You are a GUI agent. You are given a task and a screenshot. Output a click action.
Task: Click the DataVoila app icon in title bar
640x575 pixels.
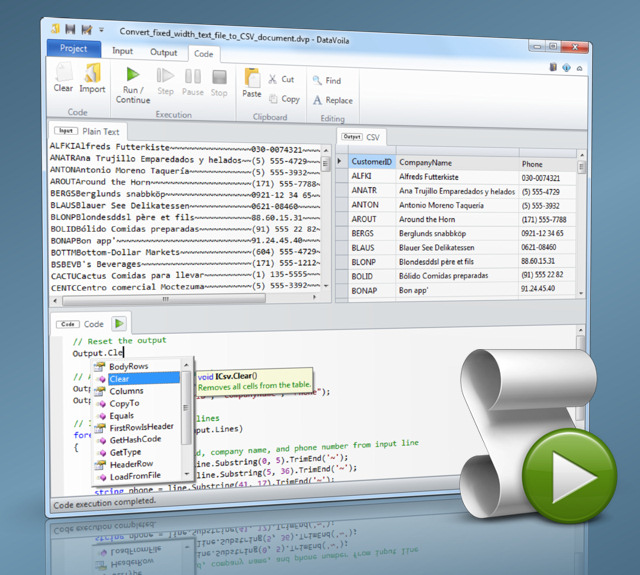click(56, 29)
